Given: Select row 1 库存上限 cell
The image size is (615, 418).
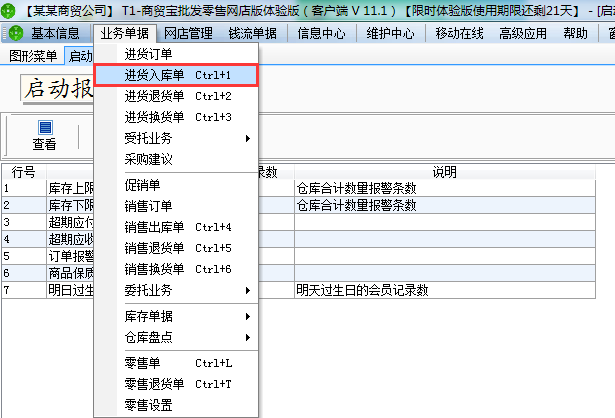Looking at the screenshot, I should [x=70, y=189].
